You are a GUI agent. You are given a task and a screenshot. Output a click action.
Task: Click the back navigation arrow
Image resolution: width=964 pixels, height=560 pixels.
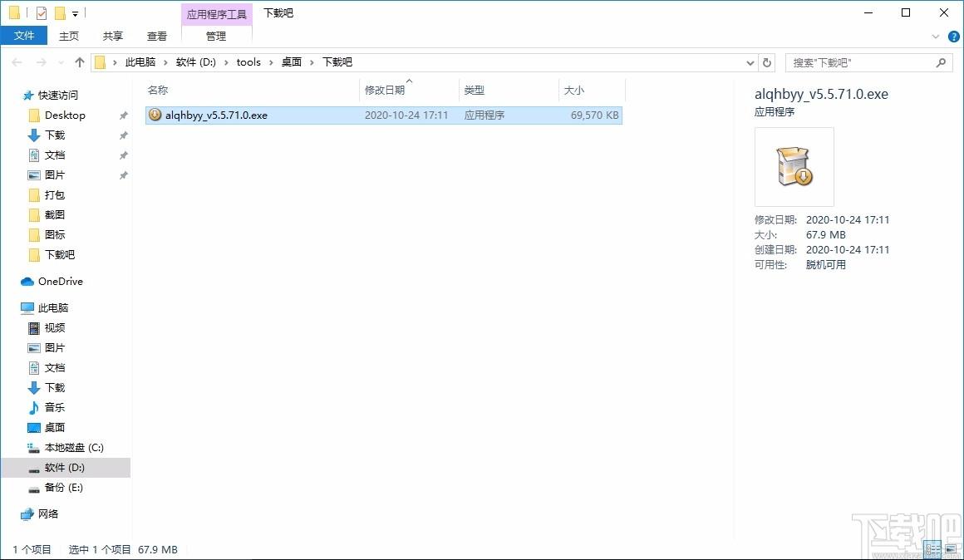17,62
